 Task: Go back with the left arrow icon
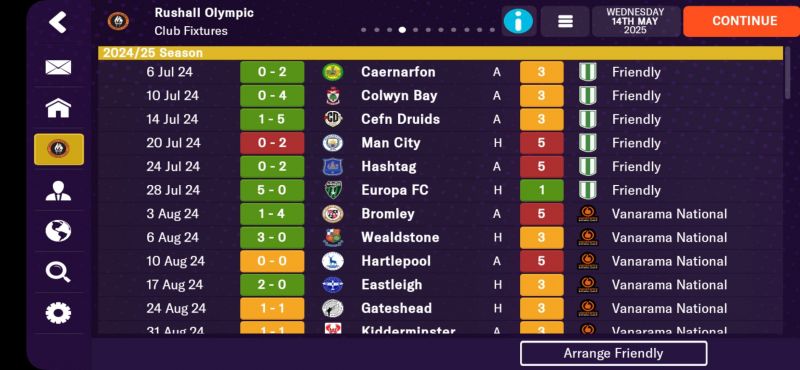click(x=58, y=22)
